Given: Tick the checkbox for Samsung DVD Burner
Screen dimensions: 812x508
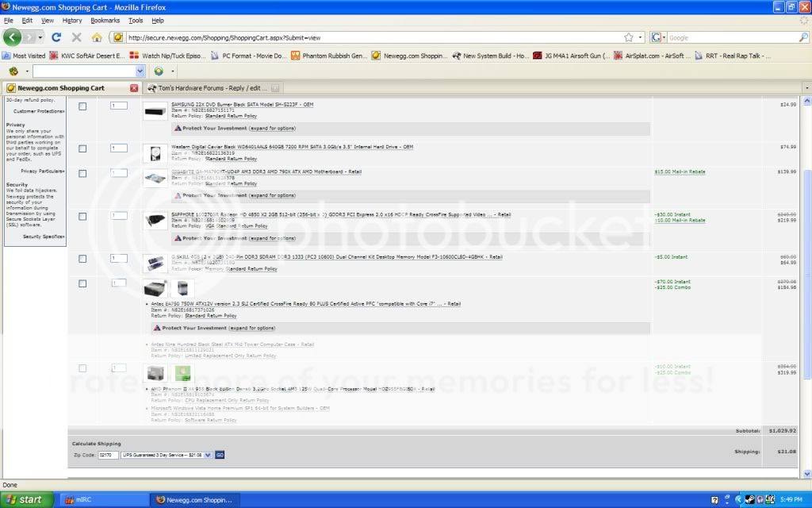Looking at the screenshot, I should [x=82, y=106].
